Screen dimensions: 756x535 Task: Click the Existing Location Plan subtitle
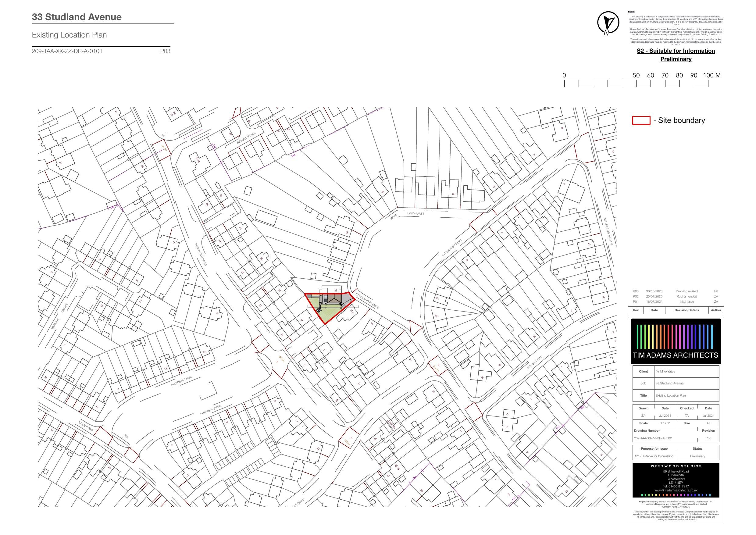[69, 35]
